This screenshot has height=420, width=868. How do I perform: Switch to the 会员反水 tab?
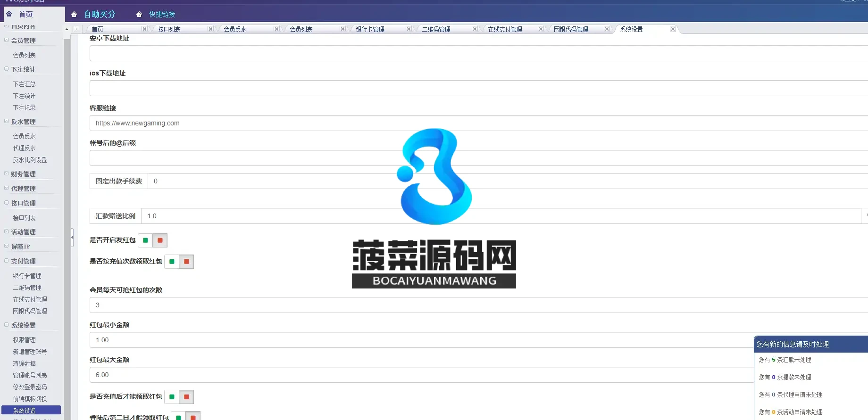[235, 29]
